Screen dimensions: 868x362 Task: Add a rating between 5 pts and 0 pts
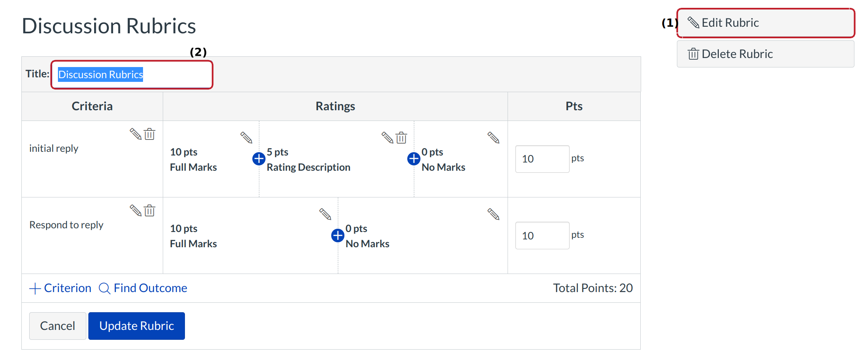[x=414, y=158]
